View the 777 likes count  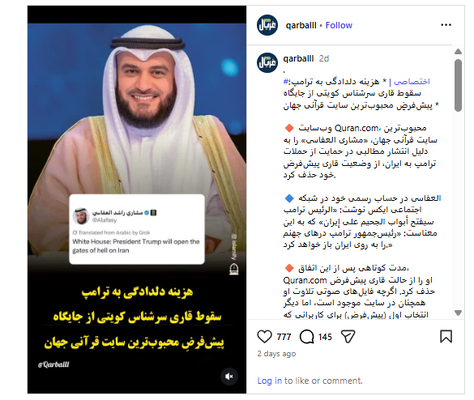pyautogui.click(x=284, y=337)
